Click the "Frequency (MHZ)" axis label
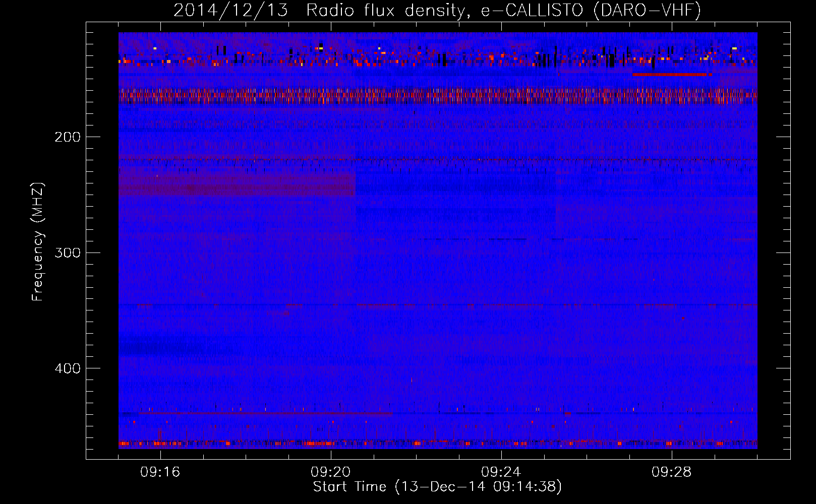 click(38, 242)
